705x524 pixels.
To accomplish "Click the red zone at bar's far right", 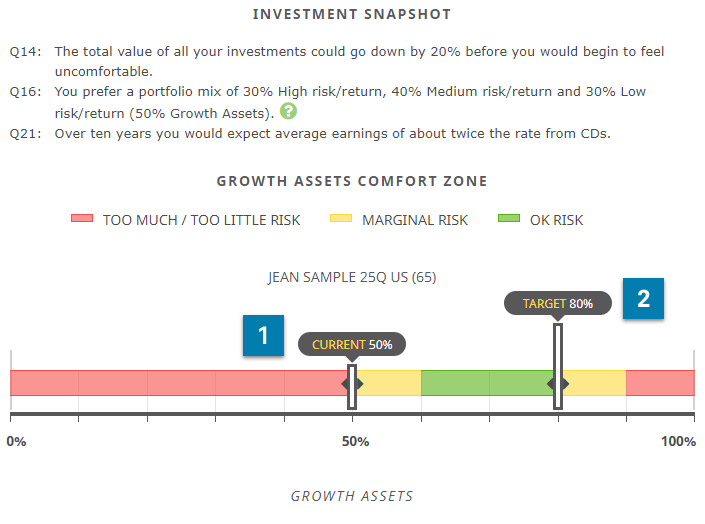I will [660, 383].
